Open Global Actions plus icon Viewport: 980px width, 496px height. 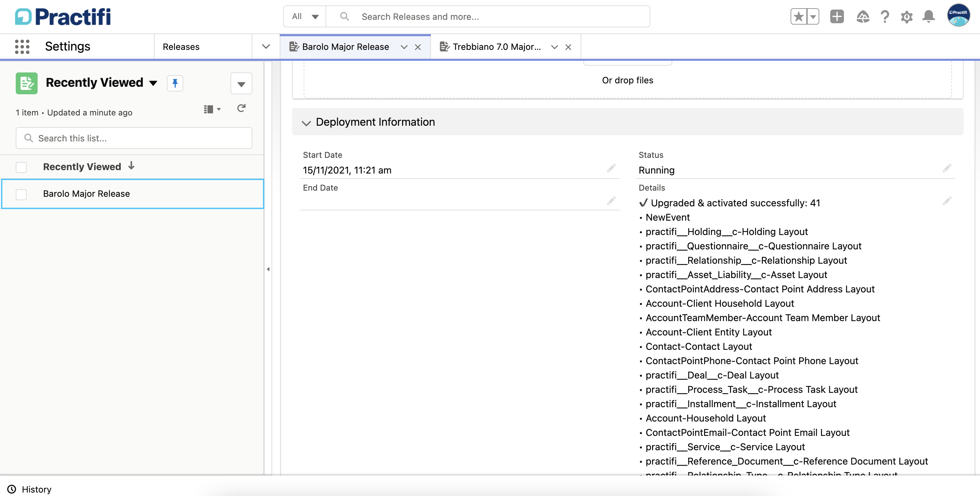[837, 16]
